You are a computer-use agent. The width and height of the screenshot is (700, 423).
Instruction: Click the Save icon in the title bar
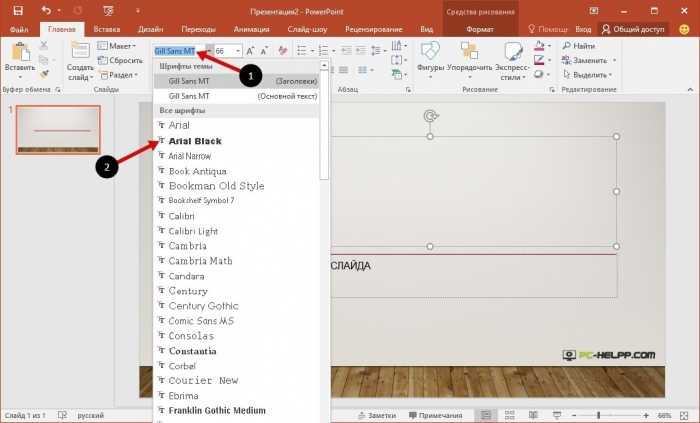(x=18, y=11)
